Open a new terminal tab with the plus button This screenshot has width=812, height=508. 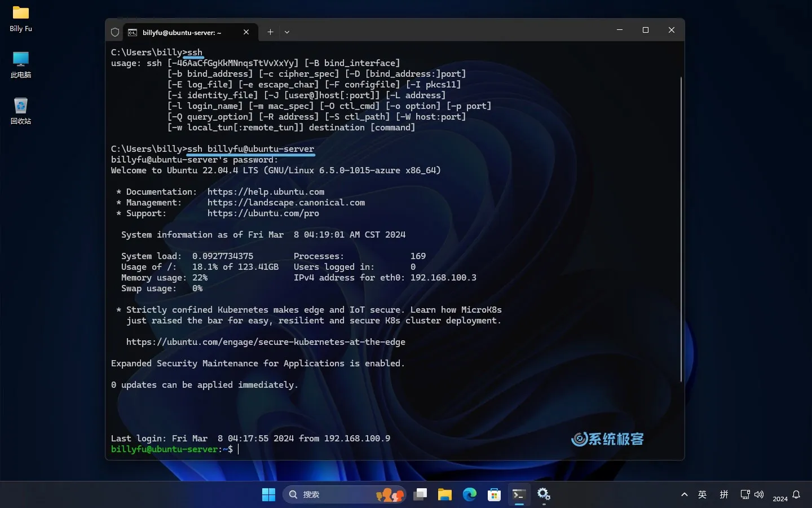tap(270, 32)
